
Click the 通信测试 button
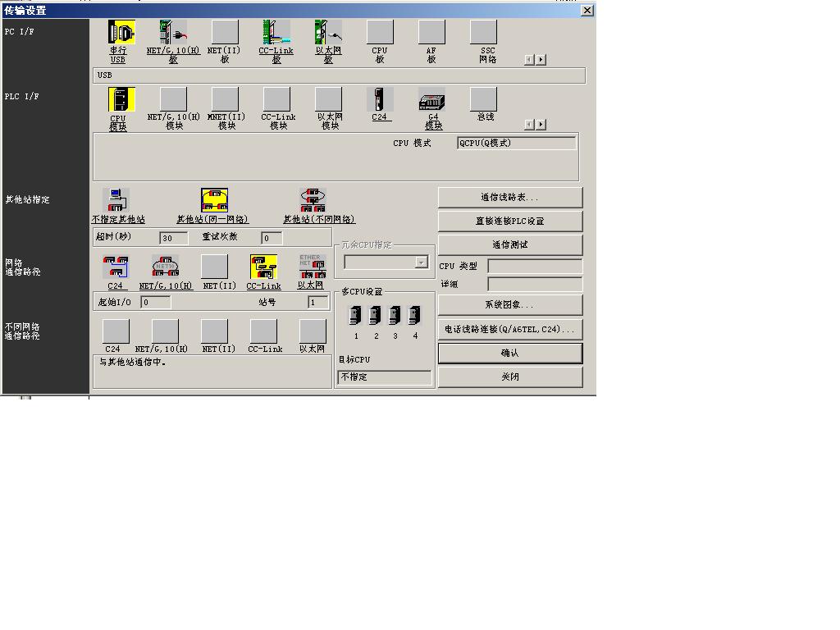point(509,244)
